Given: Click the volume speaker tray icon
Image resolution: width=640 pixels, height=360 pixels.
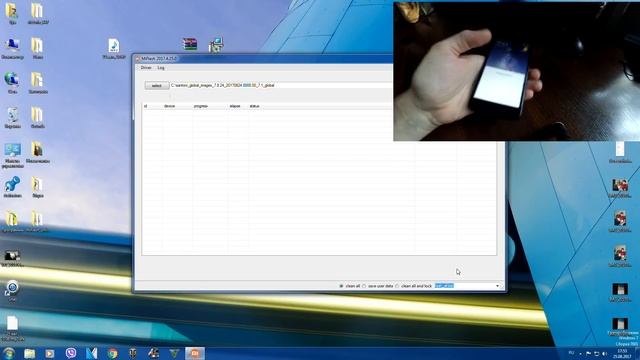Looking at the screenshot, I should click(x=604, y=353).
